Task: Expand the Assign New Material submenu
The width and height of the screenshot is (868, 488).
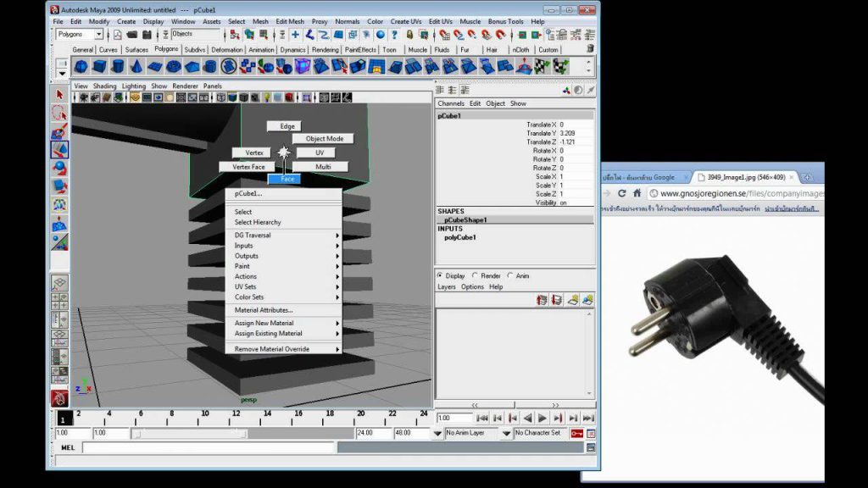Action: pos(283,323)
